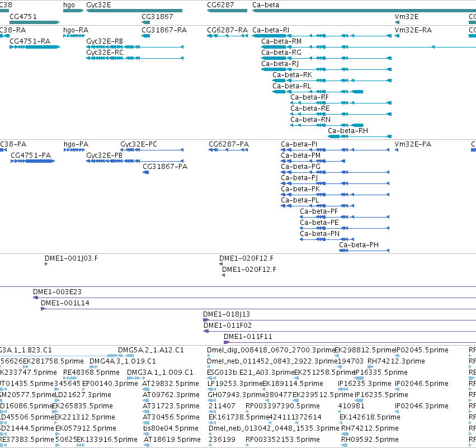The height and width of the screenshot is (448, 476).
Task: Open transcript Gyc32E-RB label
Action: [x=105, y=41]
